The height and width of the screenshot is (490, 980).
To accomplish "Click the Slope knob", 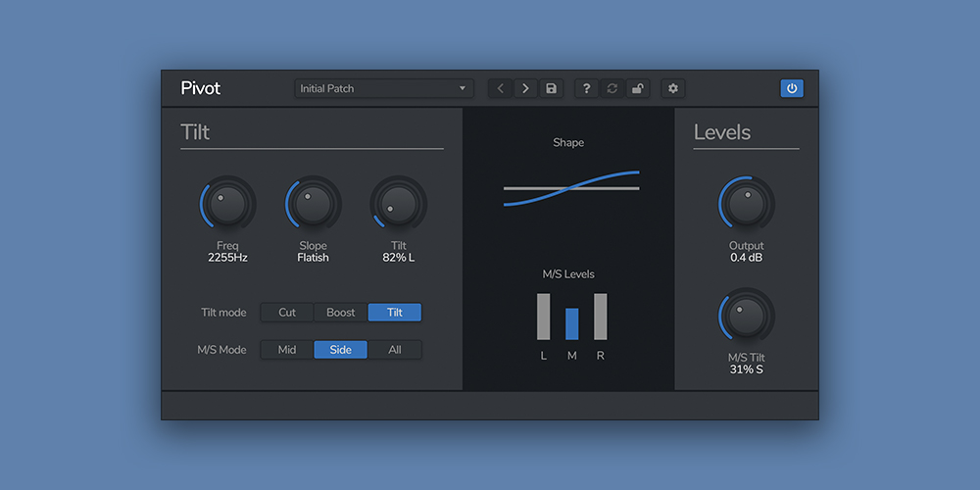I will coord(314,205).
